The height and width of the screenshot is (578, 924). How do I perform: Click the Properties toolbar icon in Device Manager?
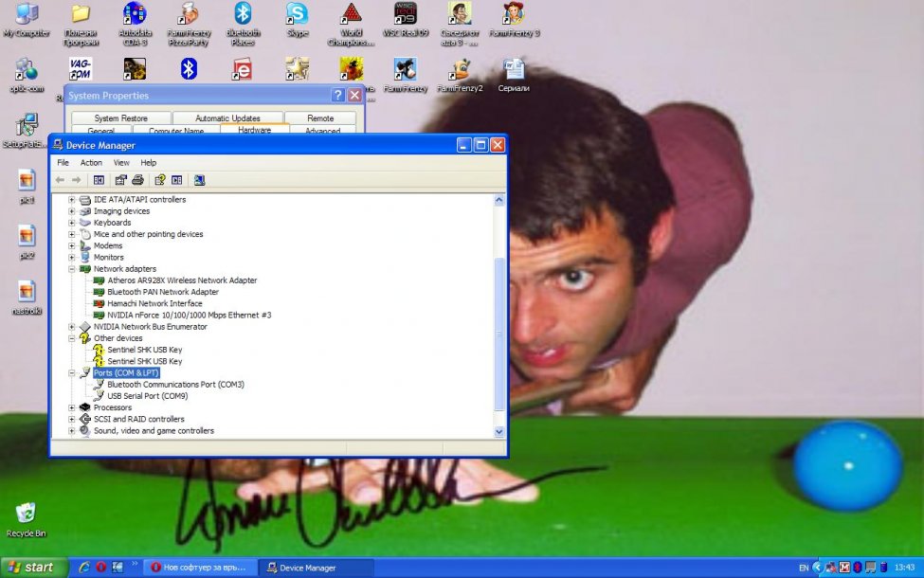(120, 180)
